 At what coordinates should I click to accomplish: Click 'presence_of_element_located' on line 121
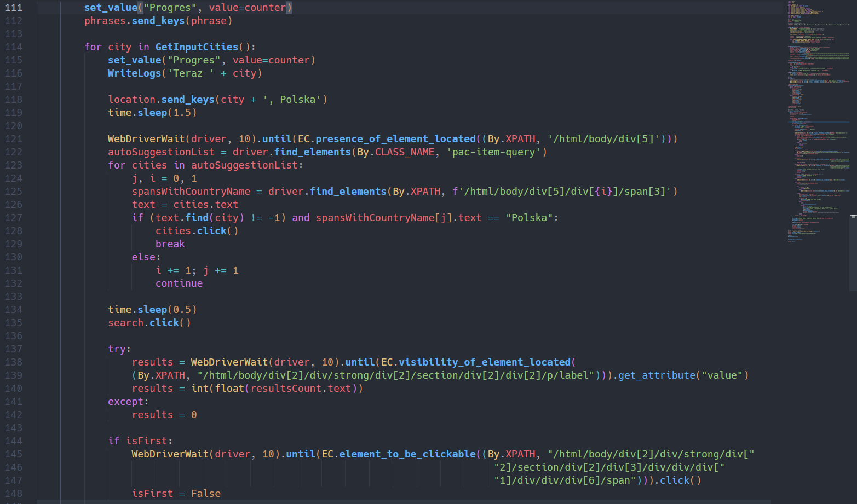[396, 139]
